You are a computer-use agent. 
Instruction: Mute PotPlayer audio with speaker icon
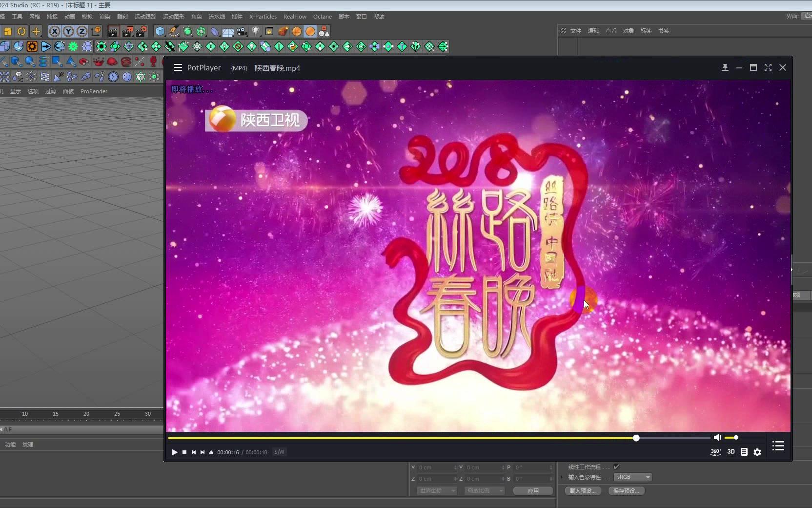point(717,438)
